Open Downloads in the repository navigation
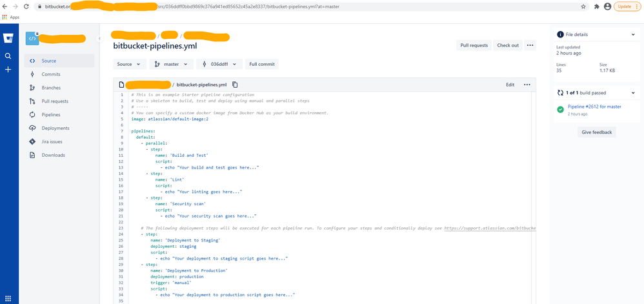 59,156
